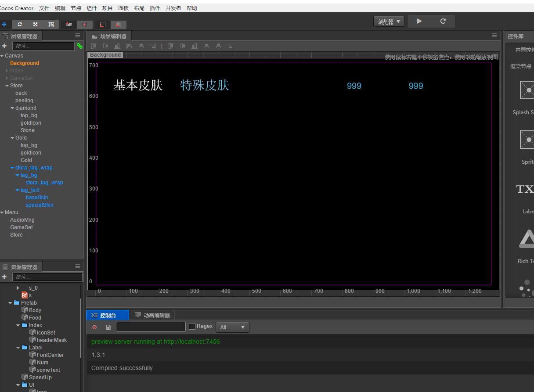Collapse the stora_tag_wrap parent node
The width and height of the screenshot is (534, 392).
pyautogui.click(x=12, y=168)
